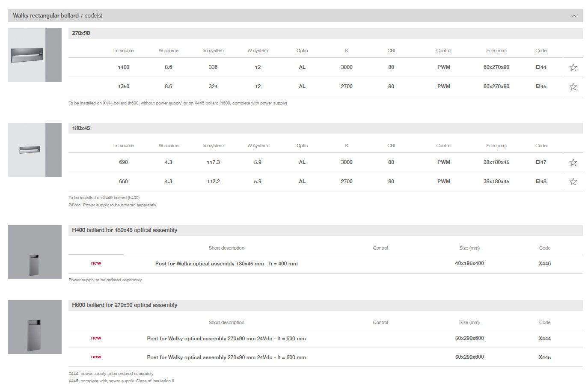Open the 270x90 product thumbnail image
The image size is (588, 384).
(x=34, y=55)
